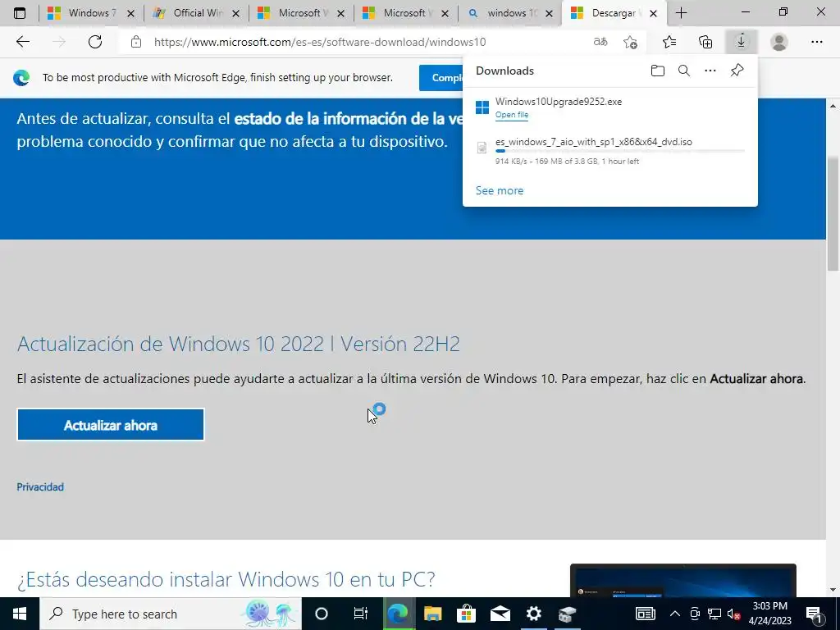Click the Complete setup button in Edge banner

click(x=441, y=78)
